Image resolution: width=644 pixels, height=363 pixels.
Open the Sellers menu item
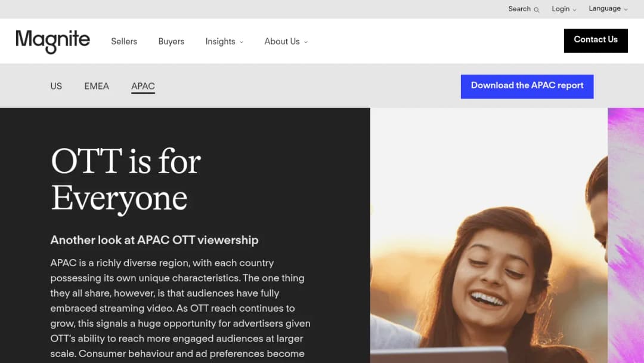pyautogui.click(x=124, y=42)
